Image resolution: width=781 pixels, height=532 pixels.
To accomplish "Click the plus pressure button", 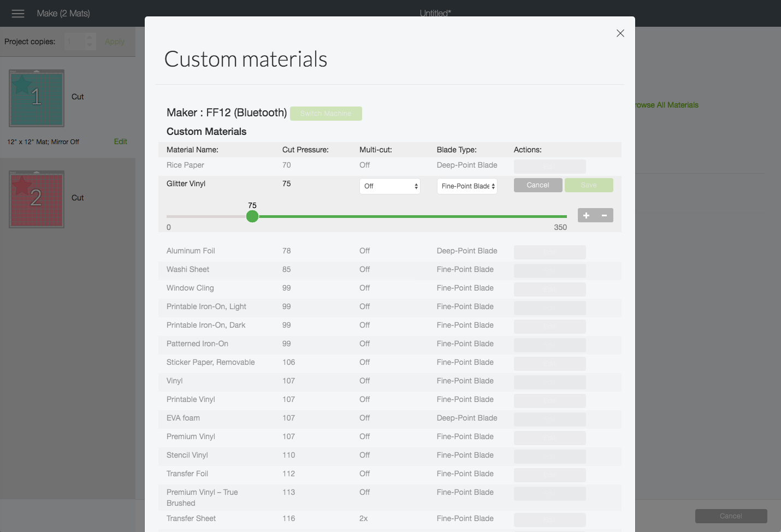I will tap(587, 215).
